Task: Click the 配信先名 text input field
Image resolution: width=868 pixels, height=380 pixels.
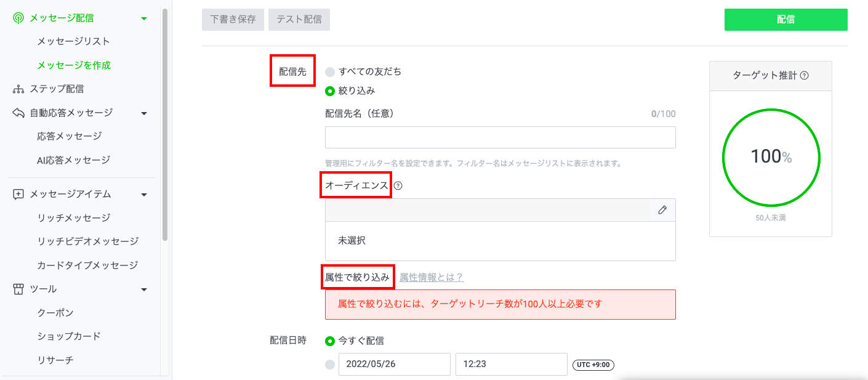Action: 500,137
